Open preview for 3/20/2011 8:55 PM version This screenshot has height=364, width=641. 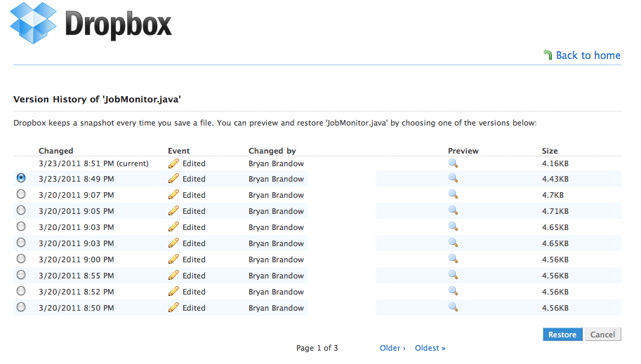tap(453, 276)
